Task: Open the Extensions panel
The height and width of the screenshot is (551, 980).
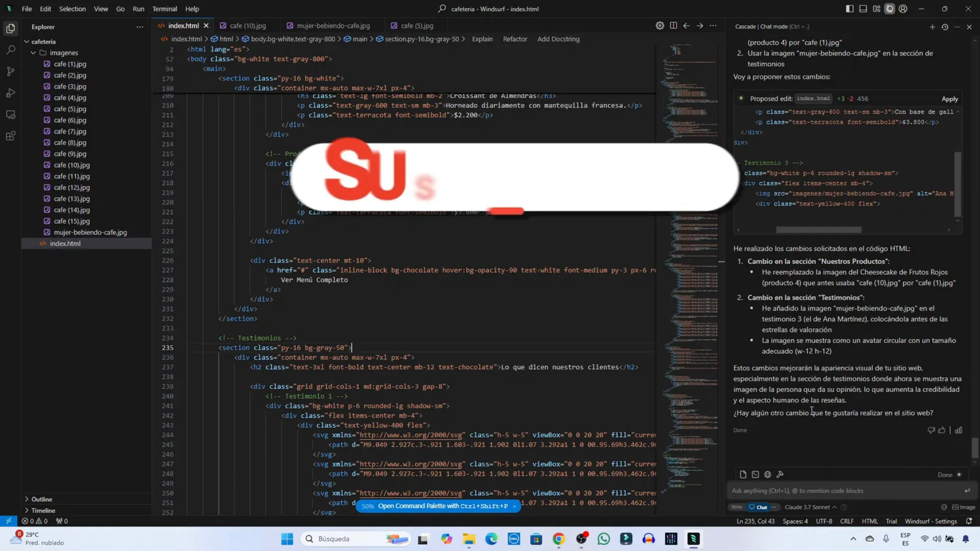Action: click(10, 134)
